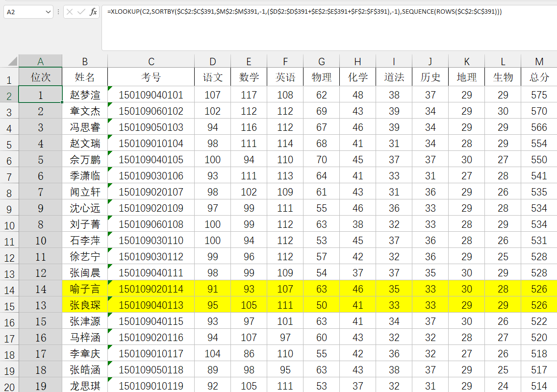Select the name cell 冯思睿

(85, 127)
